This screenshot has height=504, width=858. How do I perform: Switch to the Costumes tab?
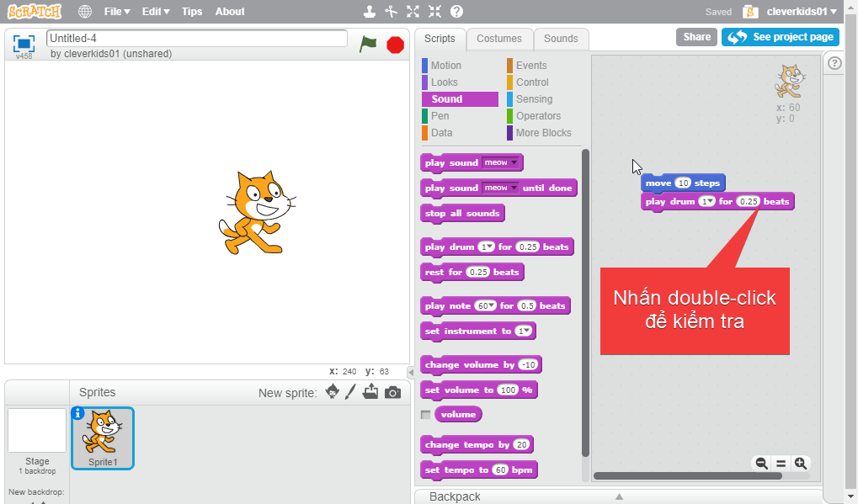tap(499, 39)
